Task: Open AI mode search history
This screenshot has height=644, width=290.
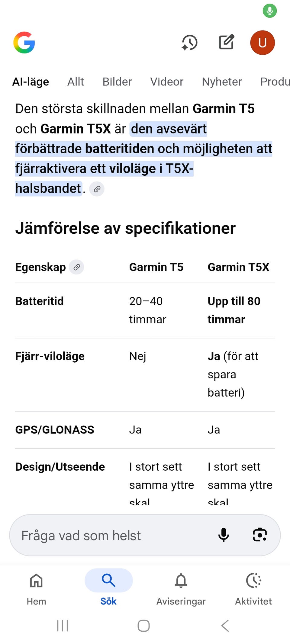Action: [190, 43]
